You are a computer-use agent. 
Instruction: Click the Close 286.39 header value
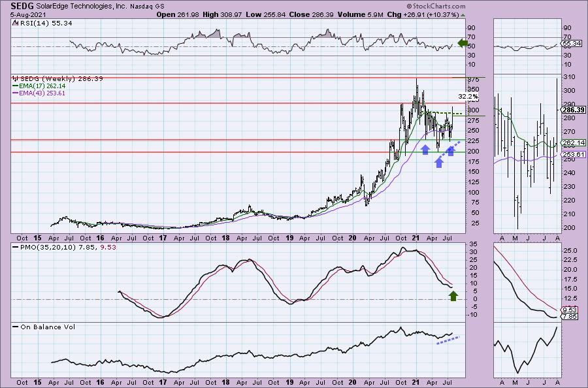[311, 14]
